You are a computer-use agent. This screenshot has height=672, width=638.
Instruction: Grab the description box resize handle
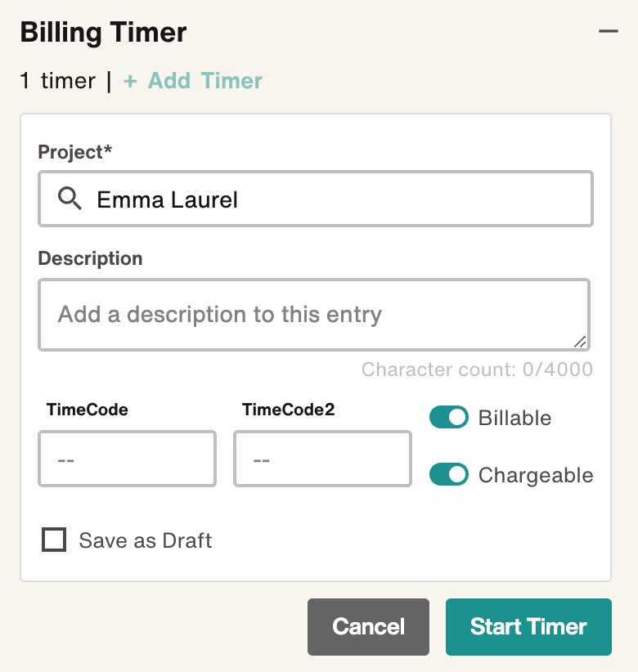(x=580, y=342)
